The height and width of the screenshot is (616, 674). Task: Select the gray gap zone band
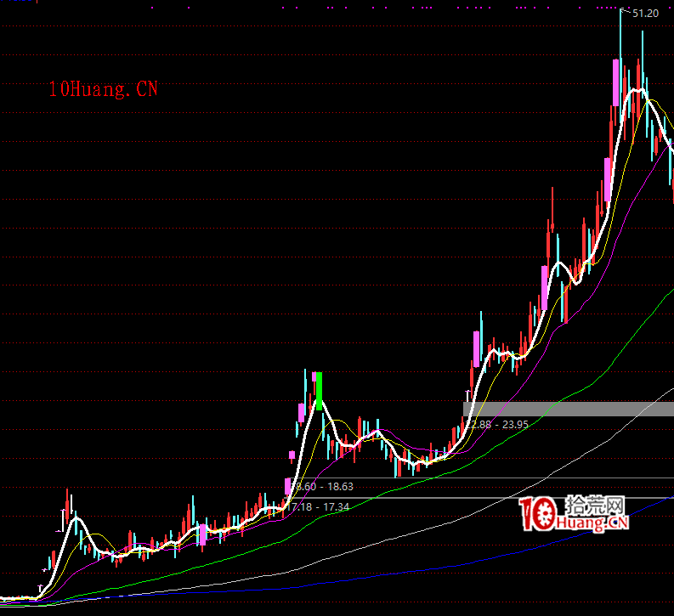(x=569, y=409)
